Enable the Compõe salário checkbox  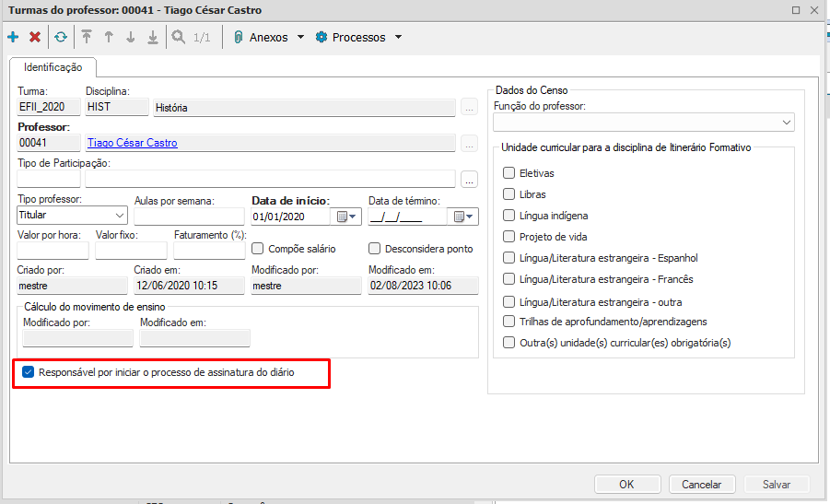258,249
